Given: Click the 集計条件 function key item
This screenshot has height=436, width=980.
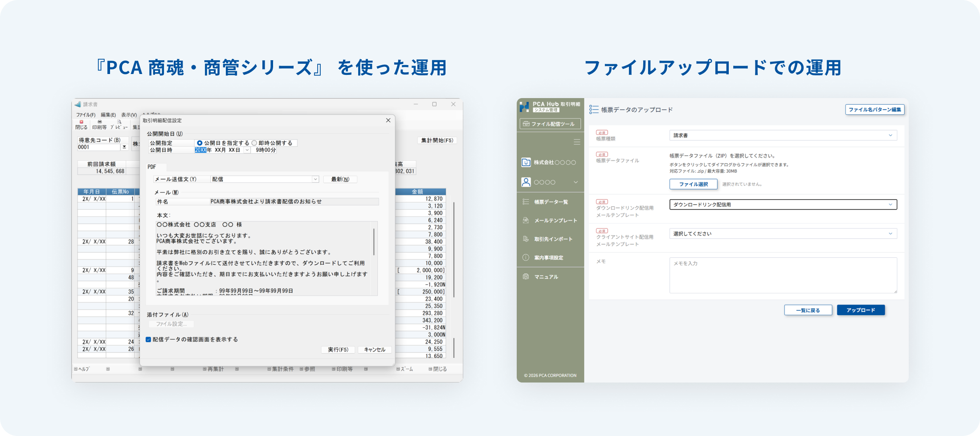Looking at the screenshot, I should tap(281, 369).
